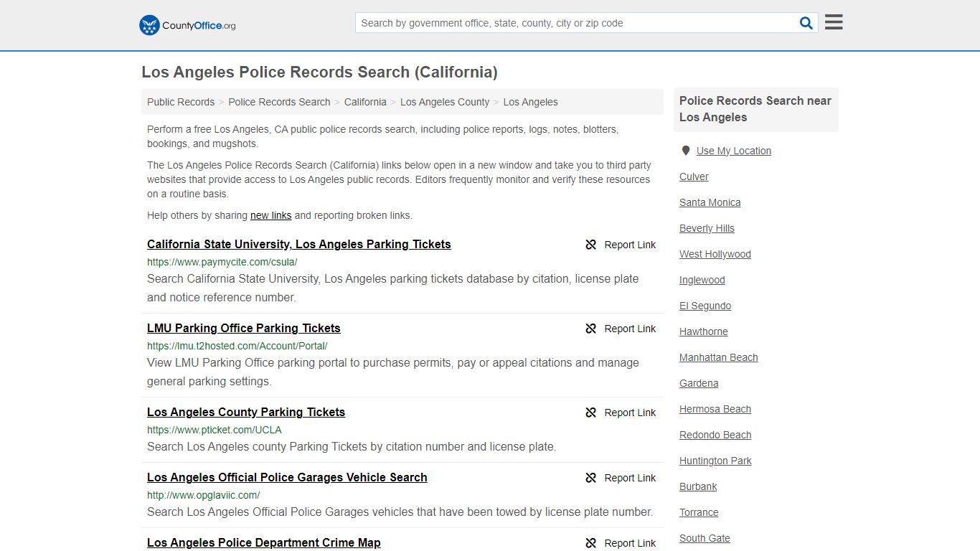This screenshot has width=980, height=551.
Task: Click the Use My Location pin icon
Action: pos(685,151)
